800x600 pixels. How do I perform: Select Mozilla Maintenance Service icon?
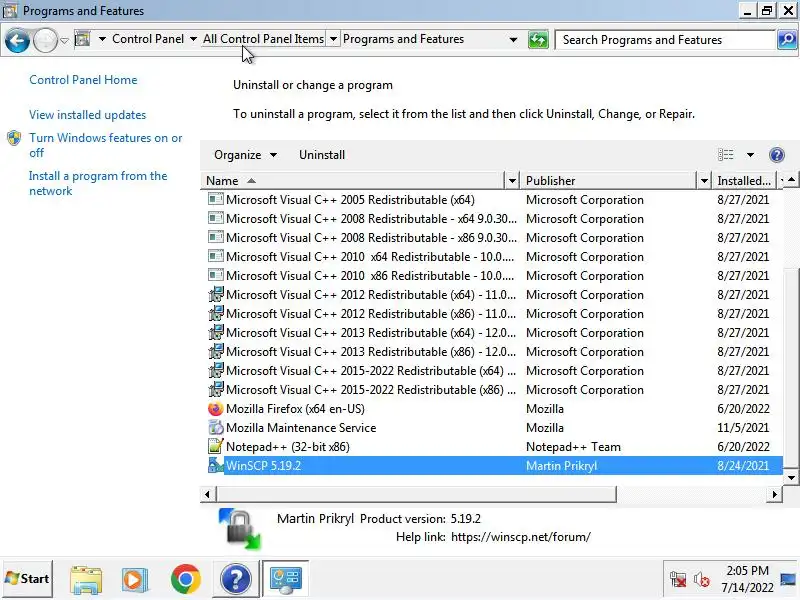pos(216,428)
